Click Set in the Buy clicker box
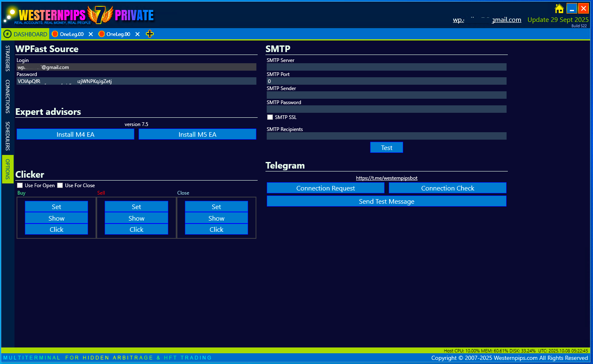Image resolution: width=593 pixels, height=364 pixels. click(56, 207)
